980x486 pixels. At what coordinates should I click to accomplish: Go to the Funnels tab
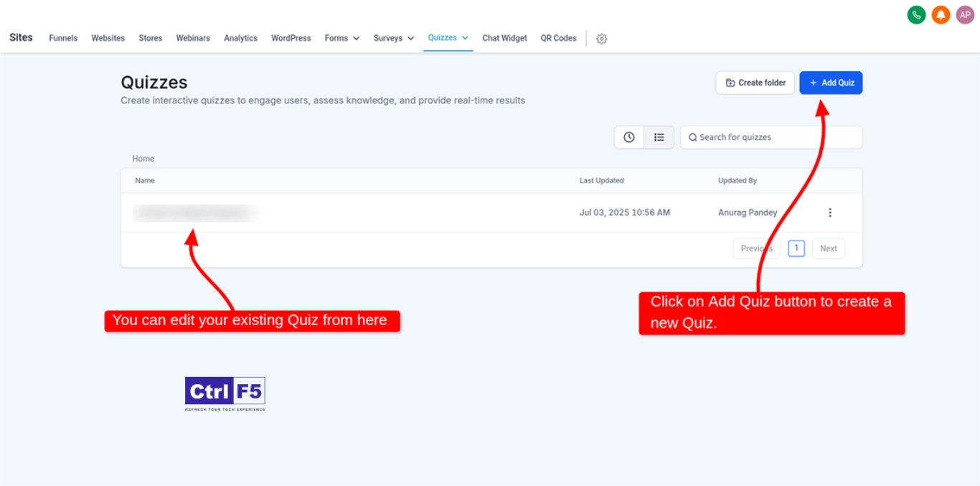point(63,38)
